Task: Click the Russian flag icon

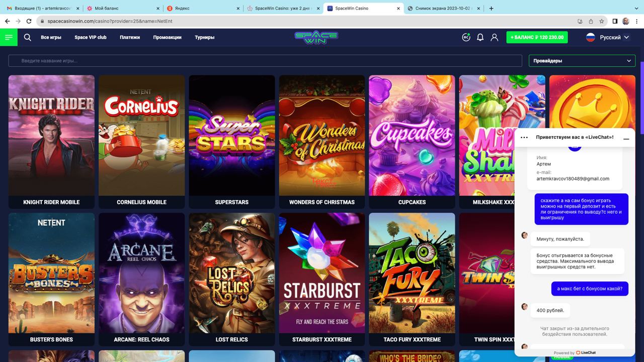Action: pyautogui.click(x=591, y=37)
